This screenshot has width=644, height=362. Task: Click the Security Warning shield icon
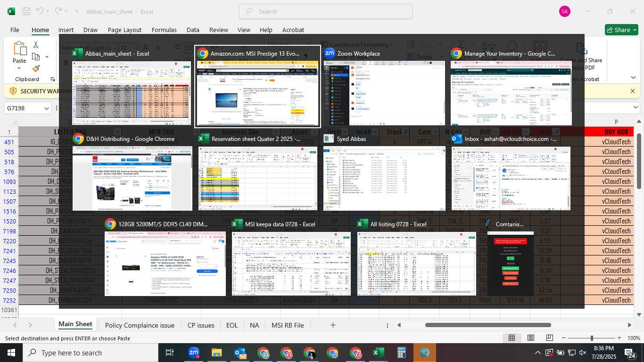13,91
